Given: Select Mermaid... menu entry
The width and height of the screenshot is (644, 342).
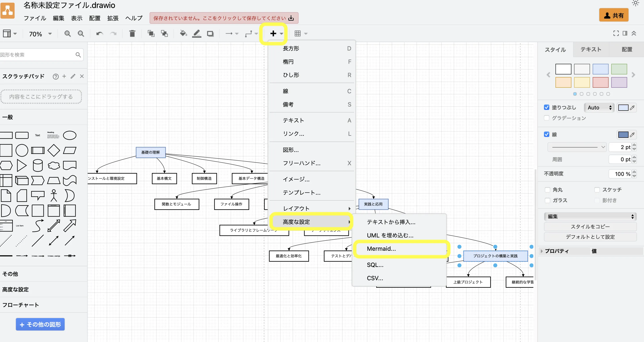Looking at the screenshot, I should 399,249.
